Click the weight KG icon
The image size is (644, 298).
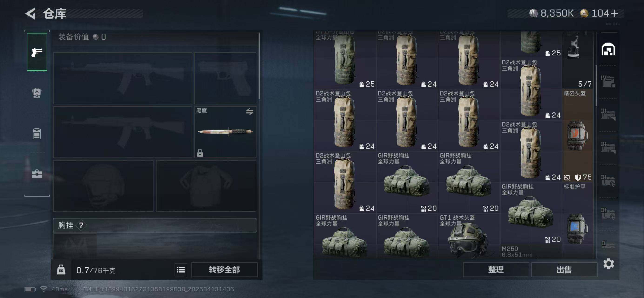click(61, 270)
